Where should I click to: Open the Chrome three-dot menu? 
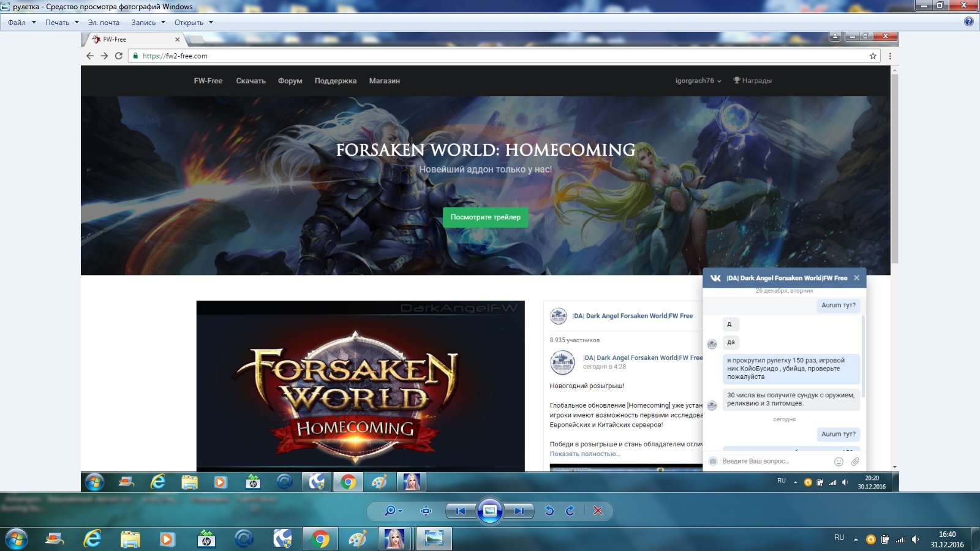(x=890, y=56)
